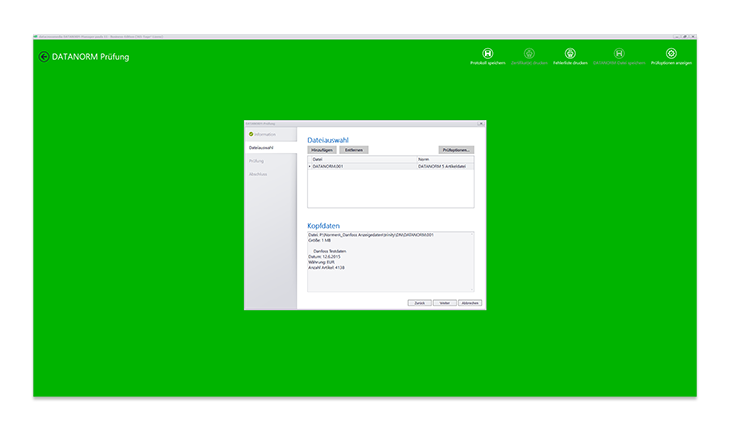Click the Norm column header
This screenshot has height=430, width=729.
pos(445,159)
